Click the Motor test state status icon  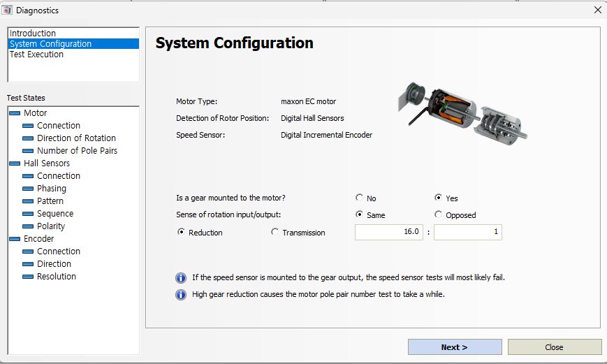pyautogui.click(x=15, y=113)
